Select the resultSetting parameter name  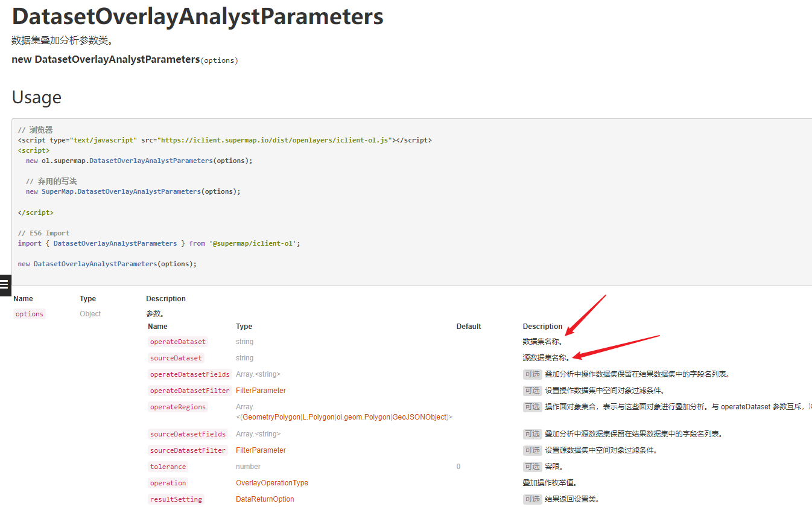[x=176, y=499]
